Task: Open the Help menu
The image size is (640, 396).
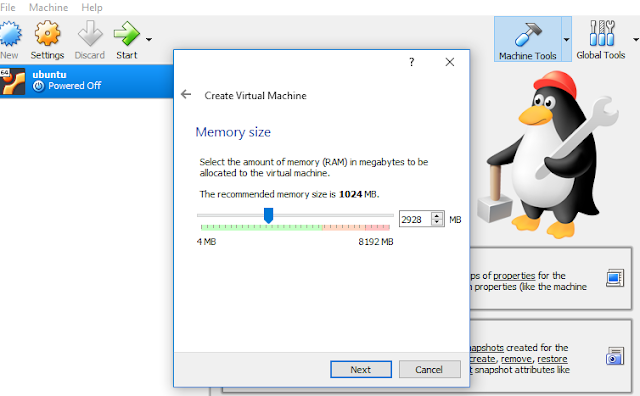Action: (92, 7)
